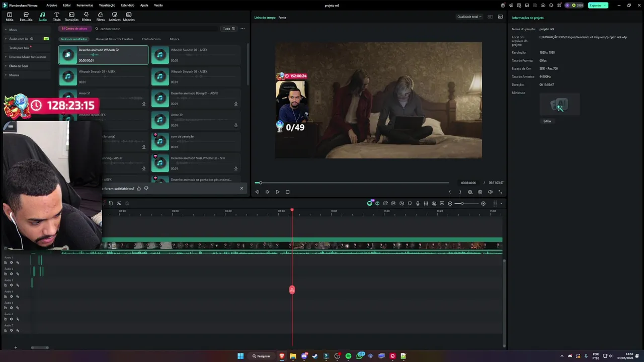
Task: Set mark-in point with left brace icon
Action: pyautogui.click(x=450, y=192)
